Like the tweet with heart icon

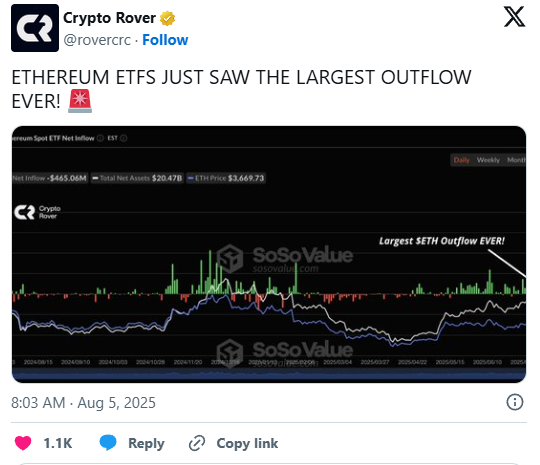pos(23,443)
